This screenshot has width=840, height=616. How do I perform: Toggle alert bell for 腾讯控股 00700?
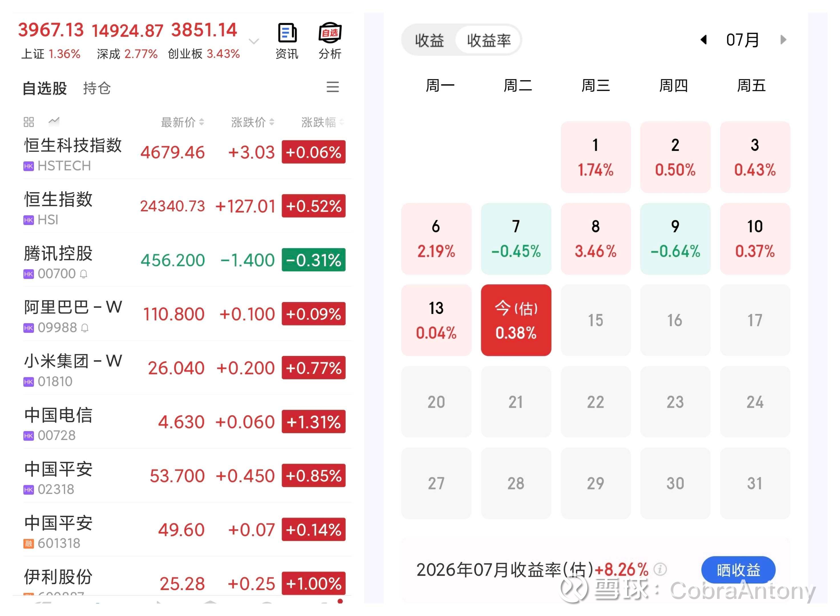coord(84,274)
